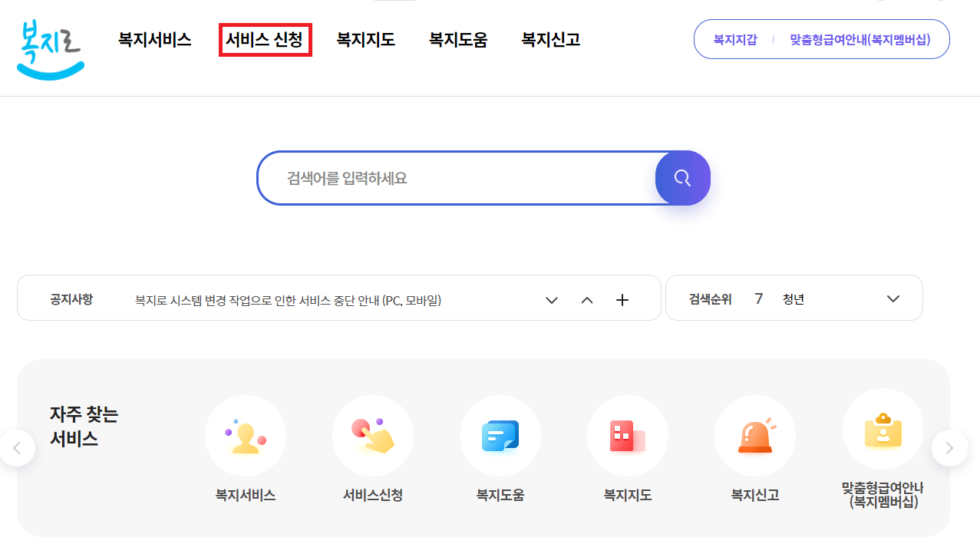
Task: Expand the 공지사항 notice dropdown
Action: click(x=551, y=300)
